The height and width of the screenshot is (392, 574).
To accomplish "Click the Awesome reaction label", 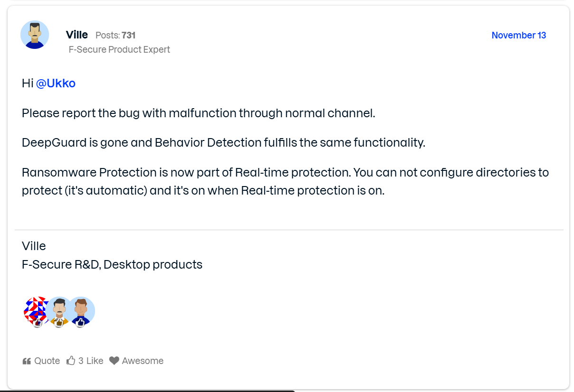I will tap(143, 361).
